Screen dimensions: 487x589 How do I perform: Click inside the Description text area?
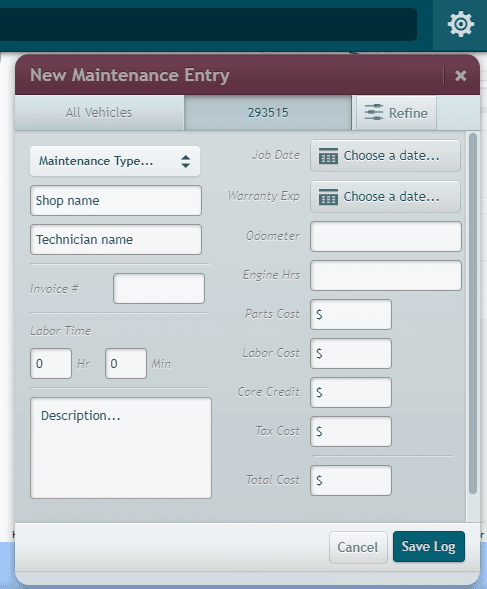[x=121, y=448]
